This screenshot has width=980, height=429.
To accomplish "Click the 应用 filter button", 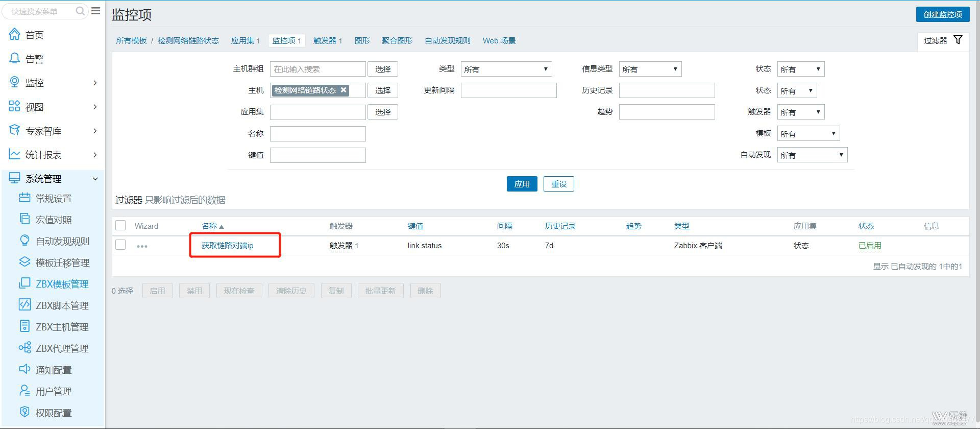I will click(x=522, y=184).
